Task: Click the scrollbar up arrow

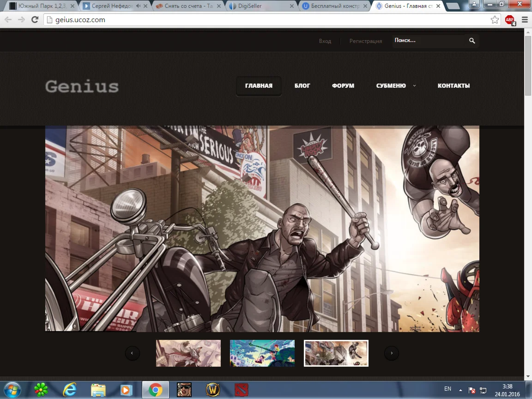Action: click(528, 32)
